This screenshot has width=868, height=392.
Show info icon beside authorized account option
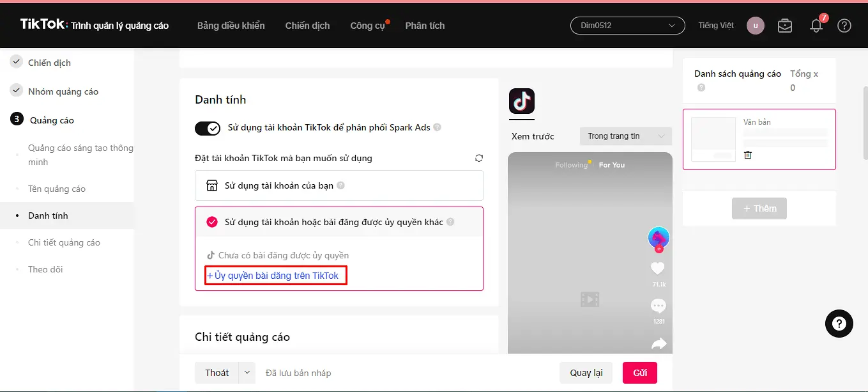(x=450, y=222)
